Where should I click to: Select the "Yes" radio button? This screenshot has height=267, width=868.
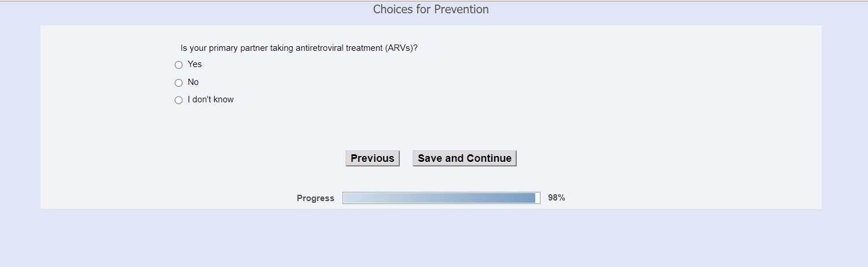click(179, 65)
